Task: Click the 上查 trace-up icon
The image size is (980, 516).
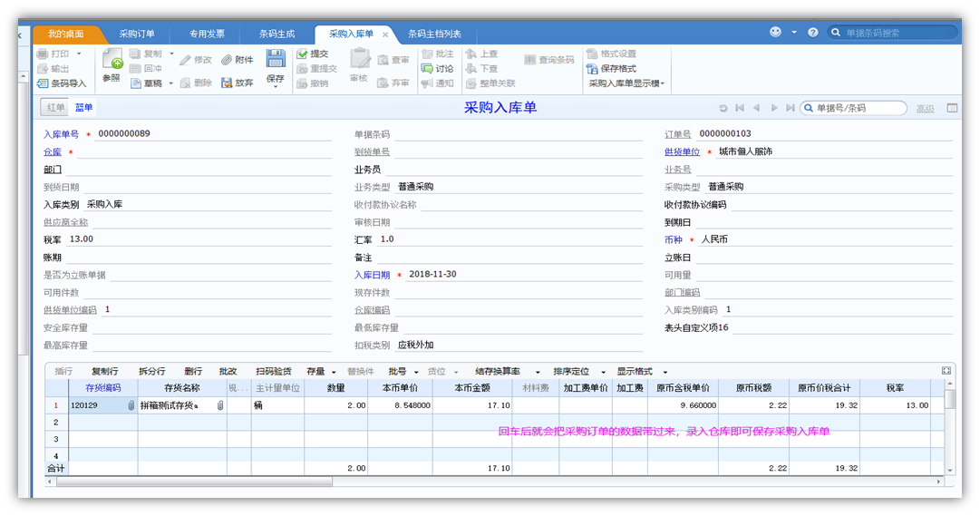Action: pyautogui.click(x=471, y=54)
